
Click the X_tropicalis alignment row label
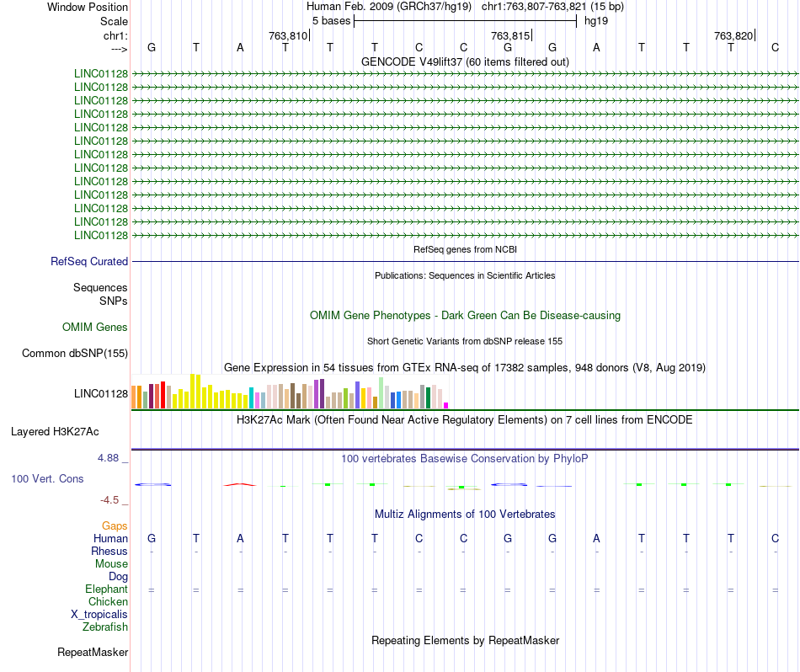click(99, 615)
